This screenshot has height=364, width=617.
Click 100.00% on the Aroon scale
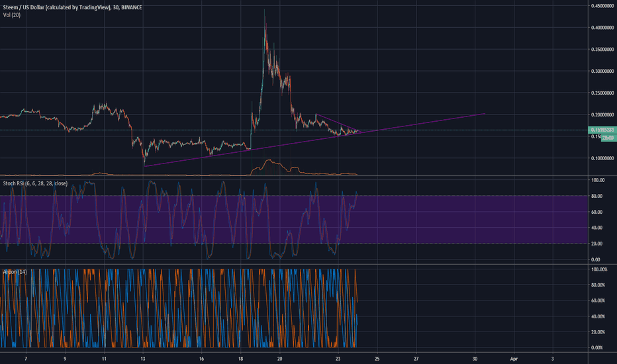(x=599, y=269)
